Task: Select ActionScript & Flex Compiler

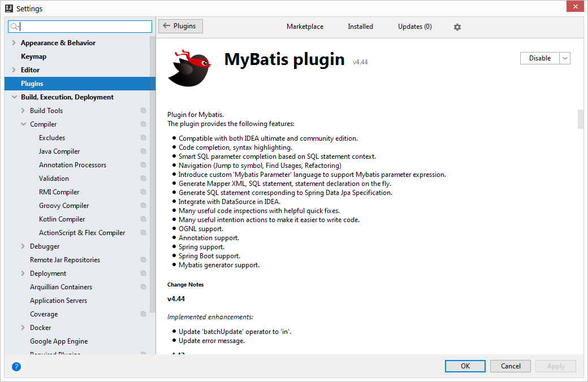Action: 82,232
